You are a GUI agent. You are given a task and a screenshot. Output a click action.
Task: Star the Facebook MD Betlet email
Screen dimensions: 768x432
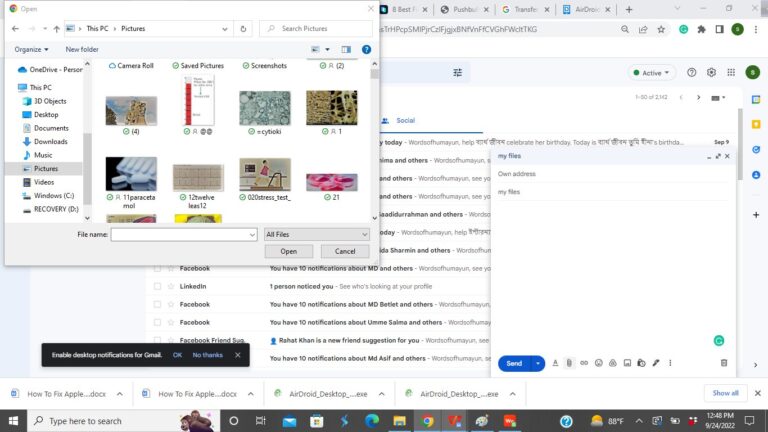[171, 304]
